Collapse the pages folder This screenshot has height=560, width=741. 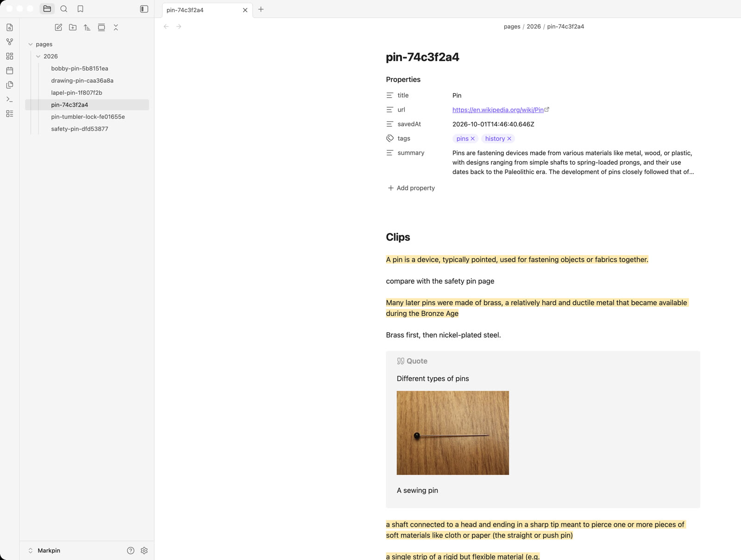tap(31, 44)
